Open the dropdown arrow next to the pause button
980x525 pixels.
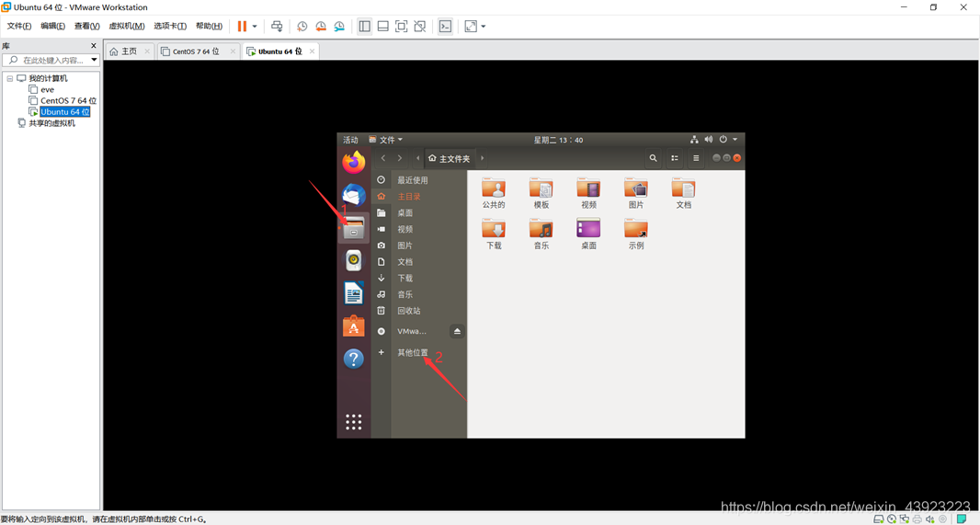point(255,27)
